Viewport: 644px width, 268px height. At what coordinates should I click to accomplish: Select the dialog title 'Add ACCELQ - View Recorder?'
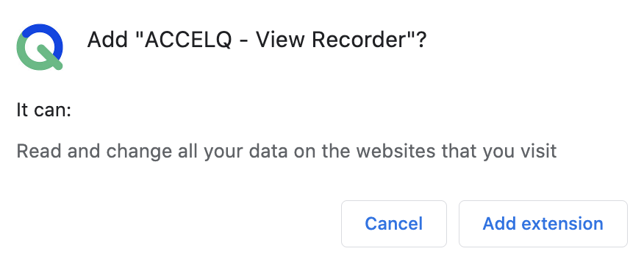(257, 40)
